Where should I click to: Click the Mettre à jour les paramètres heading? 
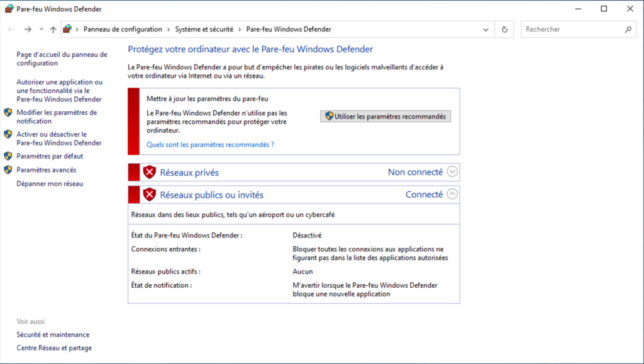coord(208,99)
